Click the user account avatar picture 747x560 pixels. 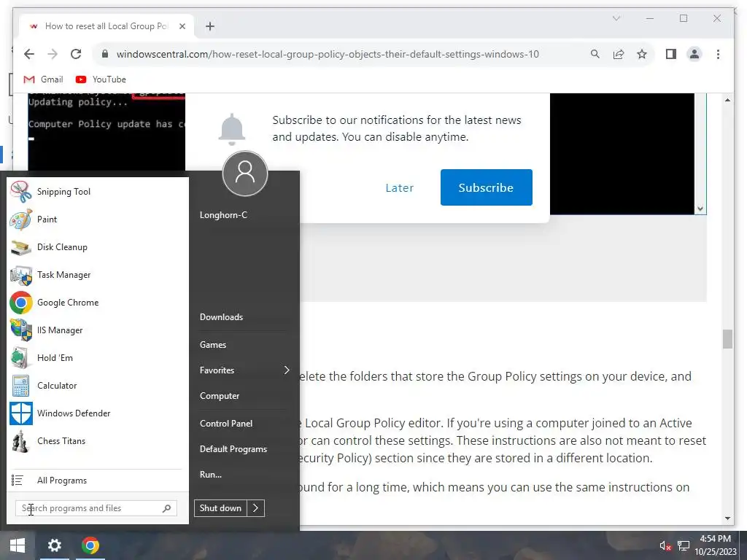click(x=245, y=174)
